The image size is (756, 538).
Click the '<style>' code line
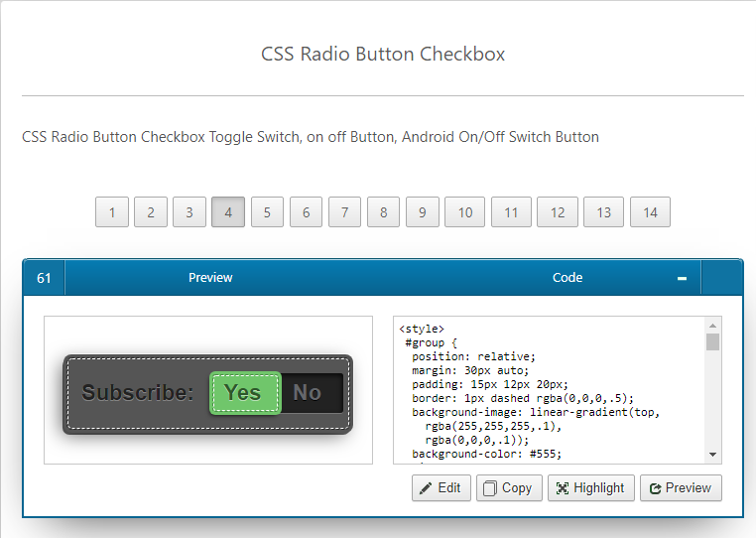click(422, 329)
